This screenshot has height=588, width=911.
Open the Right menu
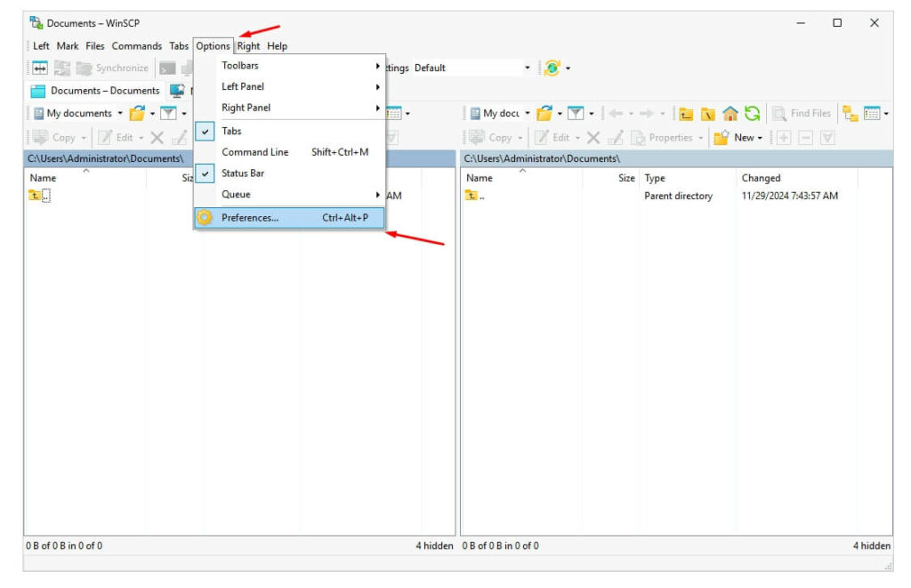click(248, 46)
